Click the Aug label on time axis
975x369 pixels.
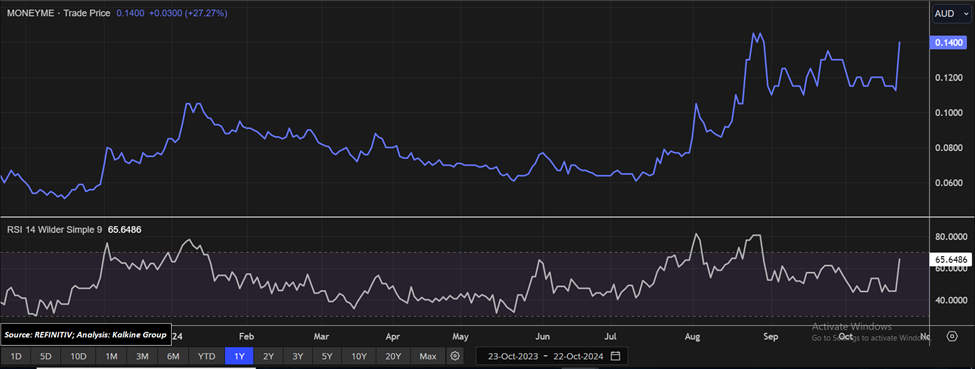(x=693, y=337)
